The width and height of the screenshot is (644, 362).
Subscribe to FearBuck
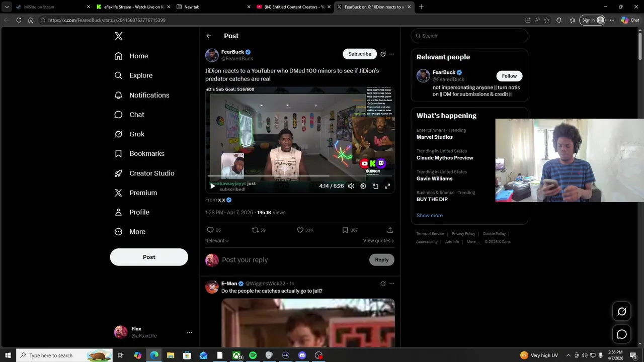point(360,54)
